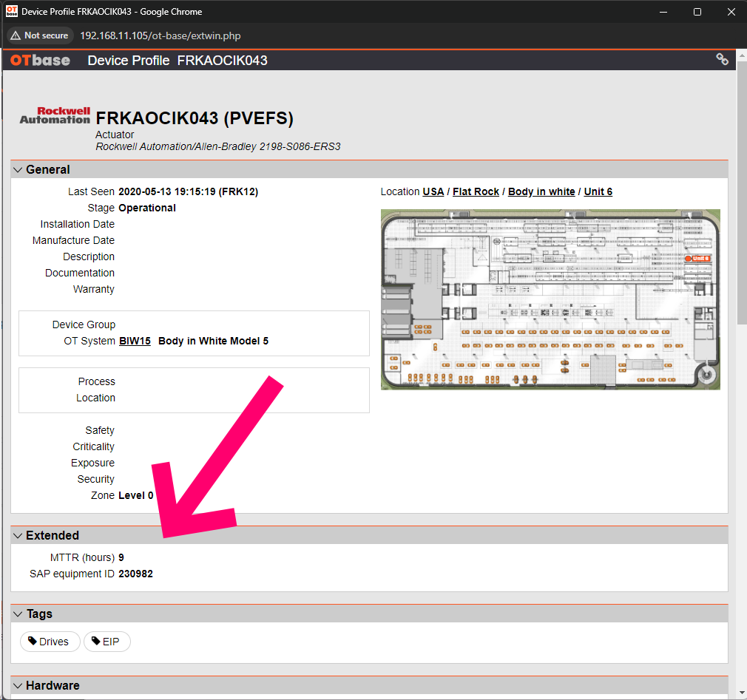Click the scrollbar down arrow
The image size is (747, 700).
coord(742,693)
